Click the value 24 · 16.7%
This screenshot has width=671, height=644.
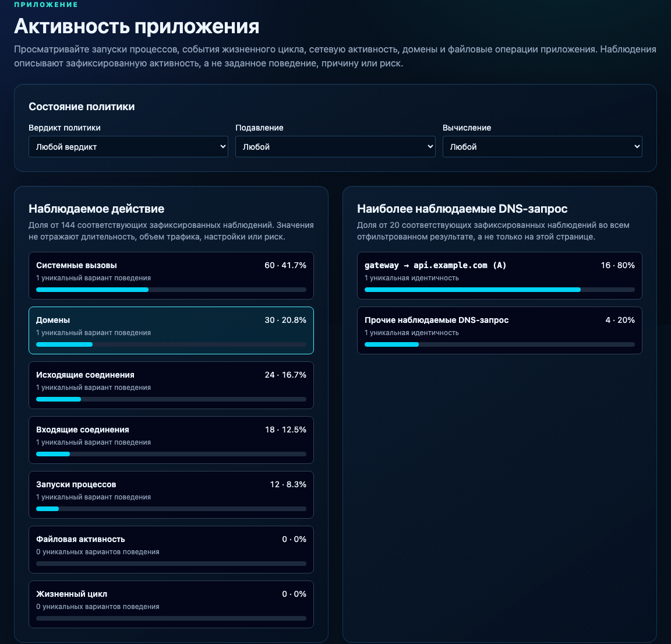pyautogui.click(x=285, y=375)
